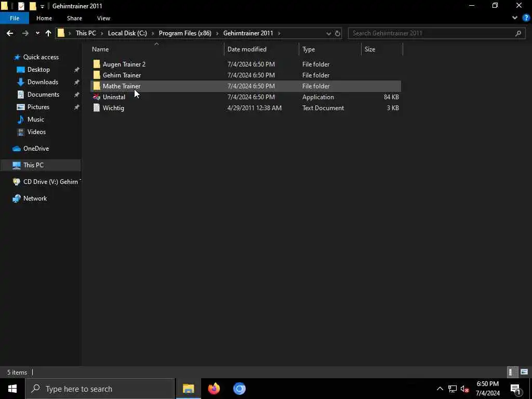Click '84 KB' size cell
This screenshot has height=399, width=532.
click(391, 97)
